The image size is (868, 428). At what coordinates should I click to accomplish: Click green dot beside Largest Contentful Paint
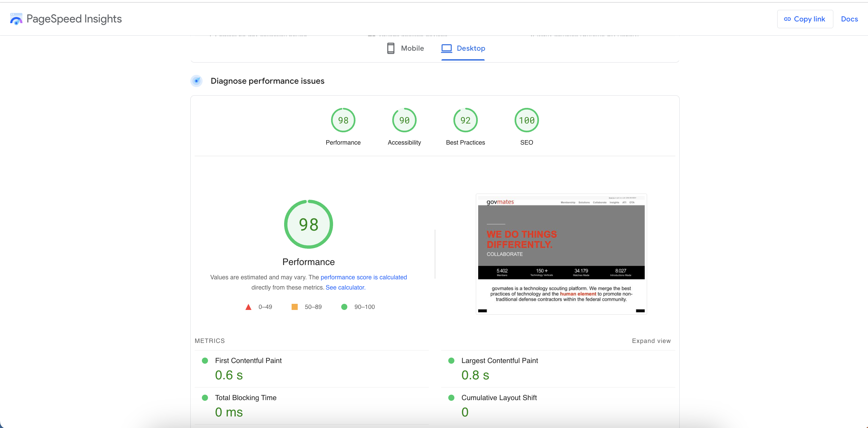click(x=451, y=361)
